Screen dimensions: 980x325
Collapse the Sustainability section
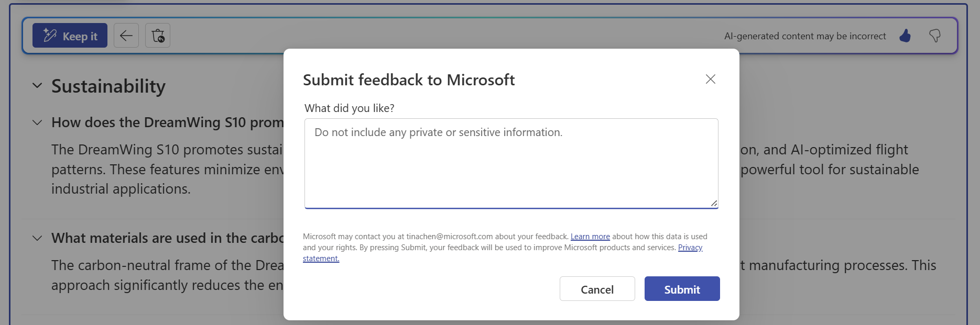(x=37, y=85)
